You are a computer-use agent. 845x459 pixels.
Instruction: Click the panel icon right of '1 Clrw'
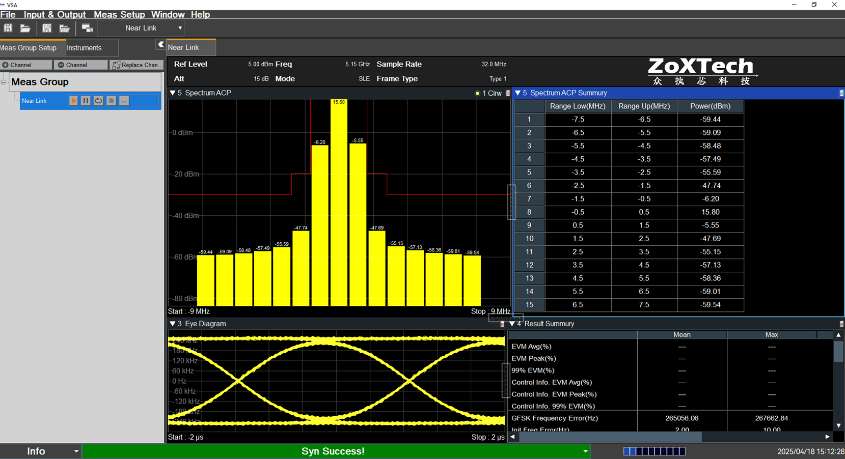click(508, 93)
